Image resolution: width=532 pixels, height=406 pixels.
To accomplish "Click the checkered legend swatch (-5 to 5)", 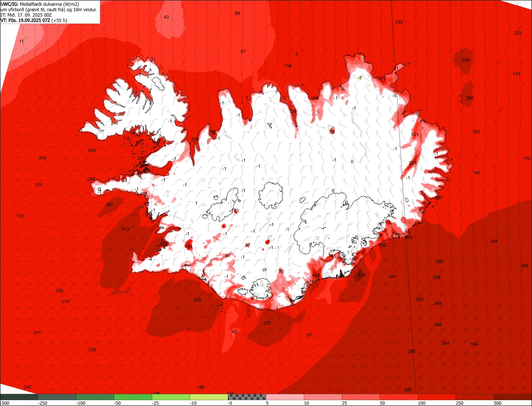I will (247, 397).
